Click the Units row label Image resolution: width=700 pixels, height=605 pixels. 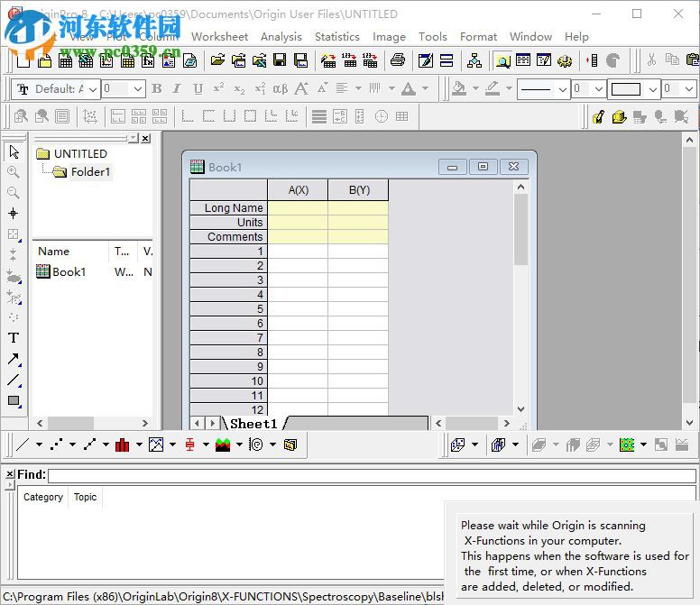point(228,222)
